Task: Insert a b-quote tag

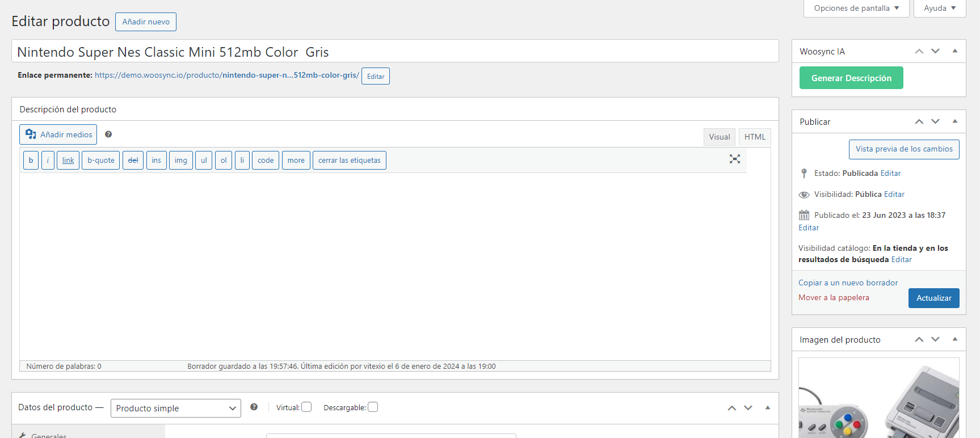Action: (101, 160)
